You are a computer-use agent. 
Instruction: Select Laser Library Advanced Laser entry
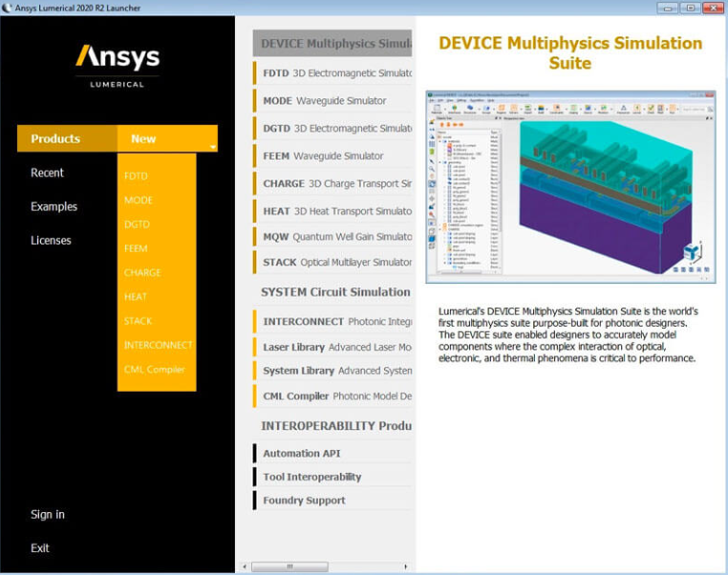[x=332, y=347]
